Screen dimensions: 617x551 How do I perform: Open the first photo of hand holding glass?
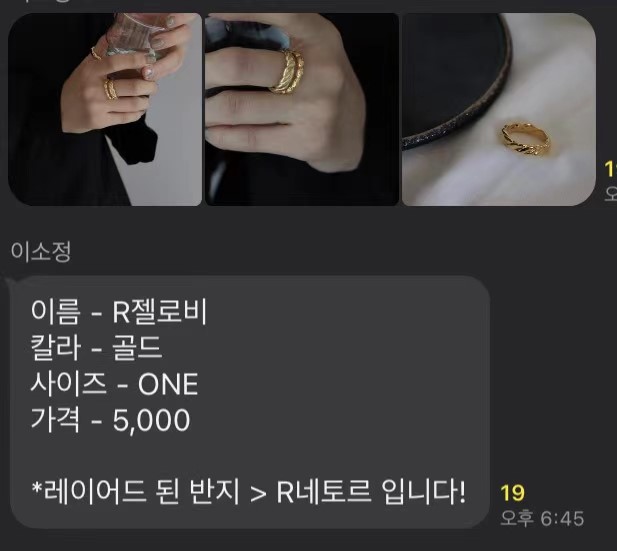105,109
